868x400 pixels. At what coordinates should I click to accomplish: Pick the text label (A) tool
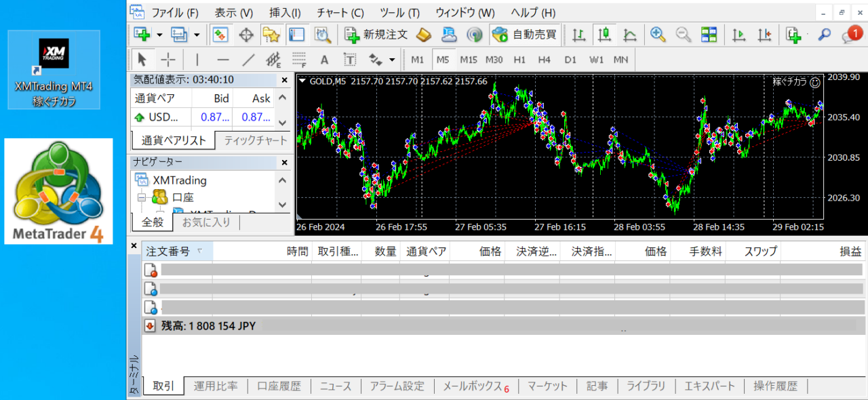pos(324,60)
